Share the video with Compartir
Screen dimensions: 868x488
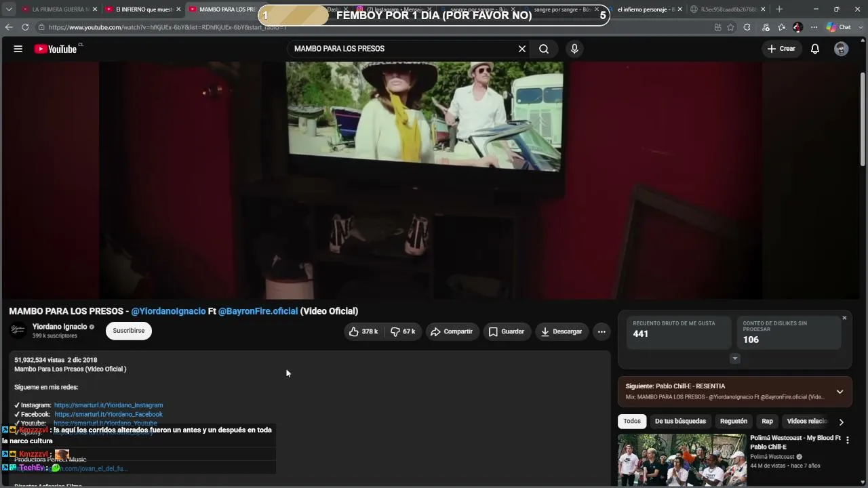tap(452, 331)
